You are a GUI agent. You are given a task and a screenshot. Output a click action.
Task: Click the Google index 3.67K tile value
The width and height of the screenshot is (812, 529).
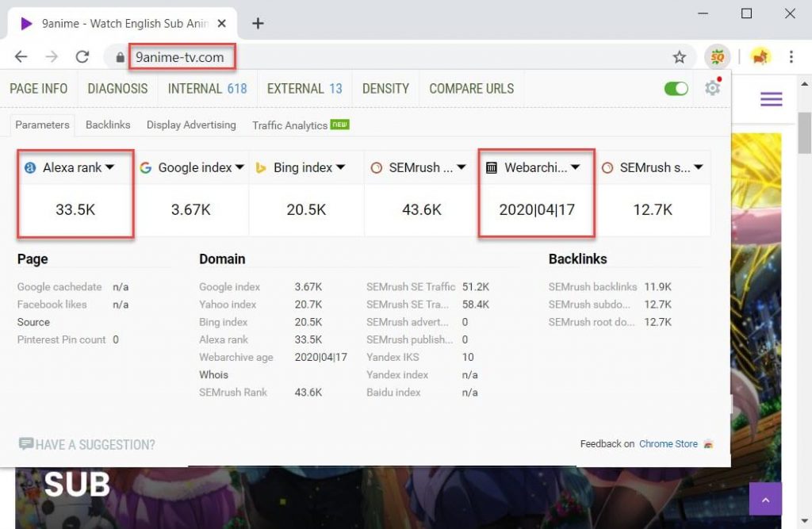coord(191,209)
